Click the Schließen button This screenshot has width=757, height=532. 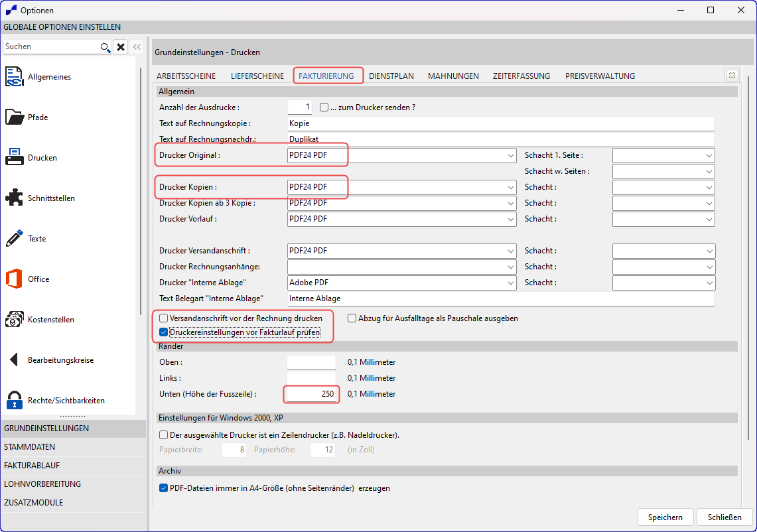(724, 517)
